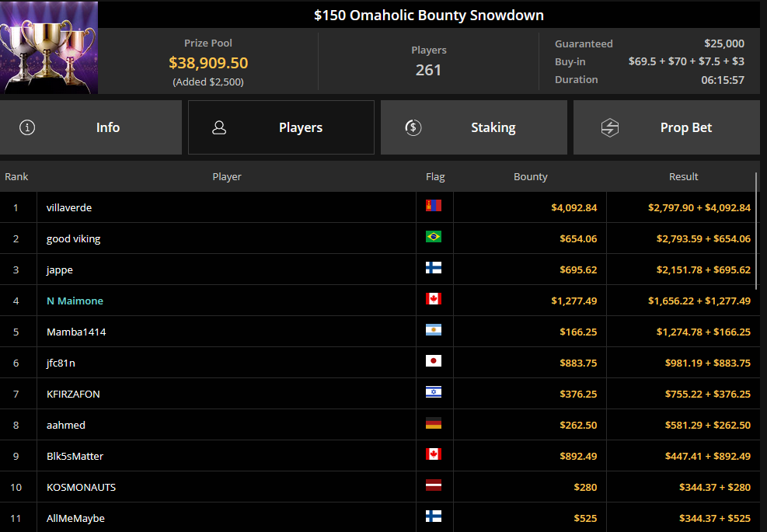Viewport: 767px width, 532px height.
Task: Click villaverde's country flag icon
Action: (434, 205)
